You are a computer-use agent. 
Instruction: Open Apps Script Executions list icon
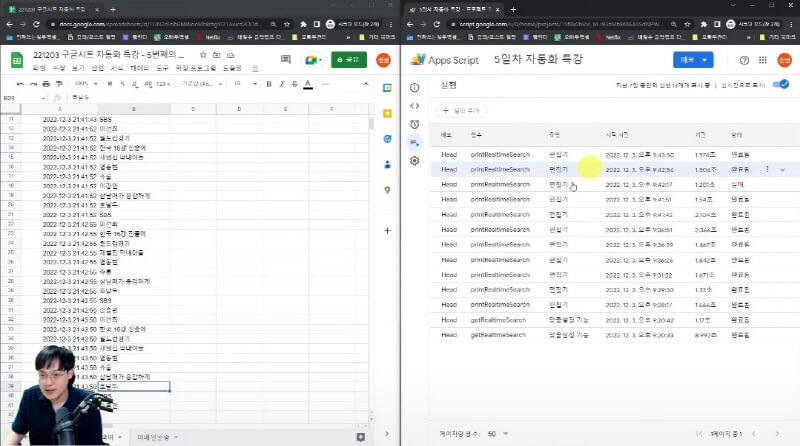click(x=414, y=142)
